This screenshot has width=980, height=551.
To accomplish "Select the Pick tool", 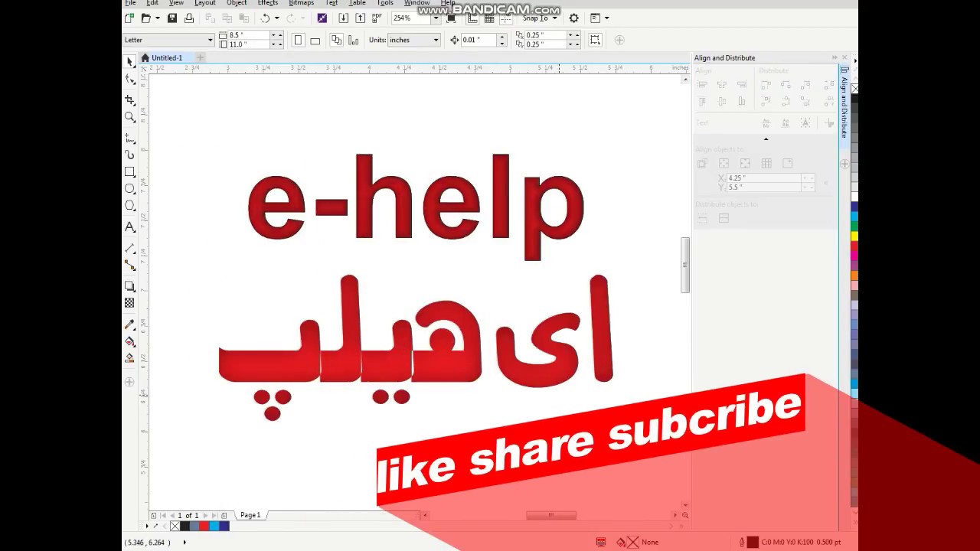I will [129, 61].
